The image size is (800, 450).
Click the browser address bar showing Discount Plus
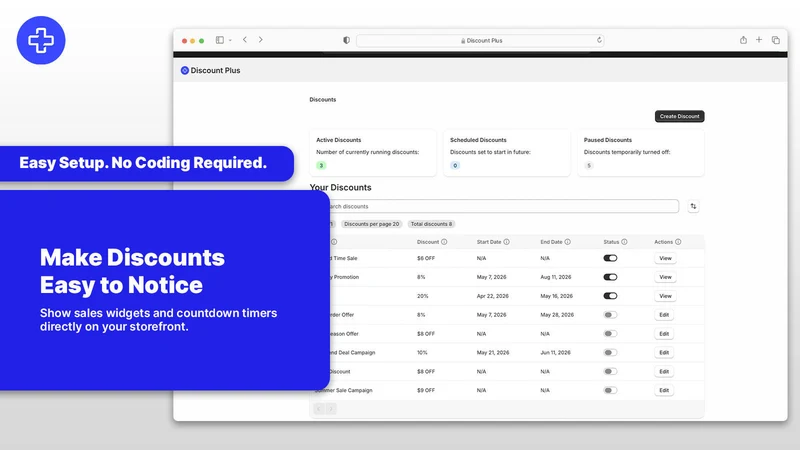click(x=480, y=40)
